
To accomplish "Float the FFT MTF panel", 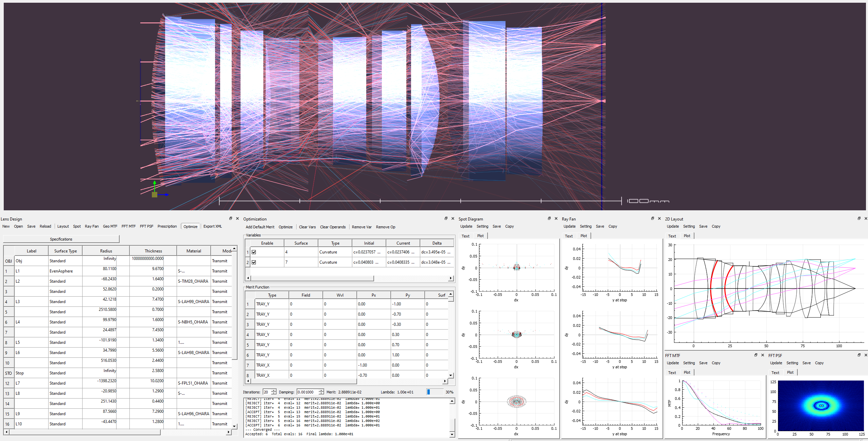I will pos(756,355).
